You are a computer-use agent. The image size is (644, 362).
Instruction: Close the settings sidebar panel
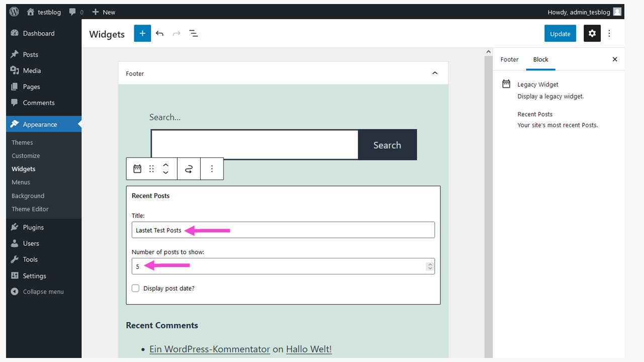(x=614, y=59)
